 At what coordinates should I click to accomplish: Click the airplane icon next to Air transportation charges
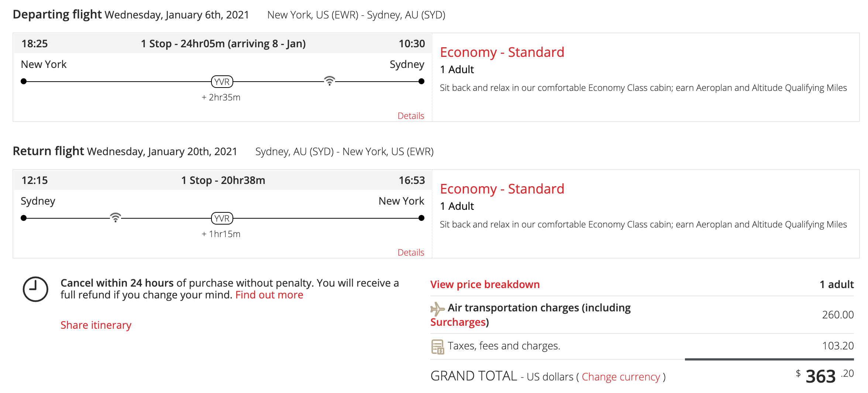click(x=437, y=308)
